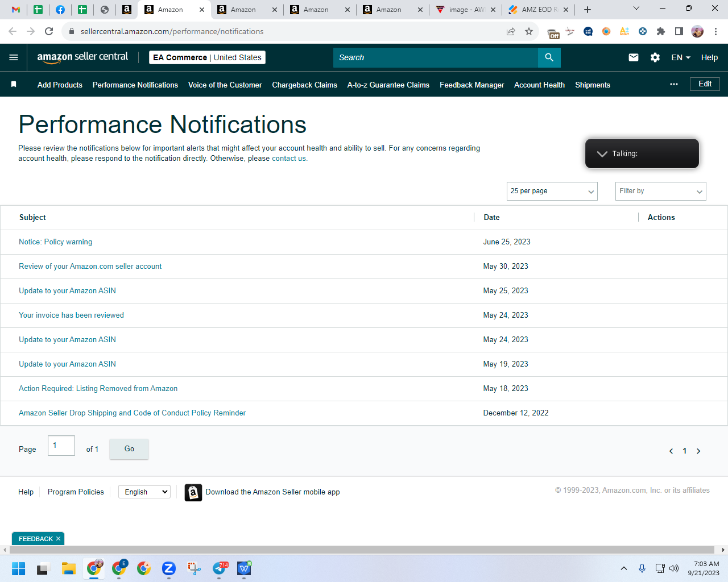Image resolution: width=728 pixels, height=582 pixels.
Task: Open the Snipping Tool from taskbar
Action: [195, 568]
